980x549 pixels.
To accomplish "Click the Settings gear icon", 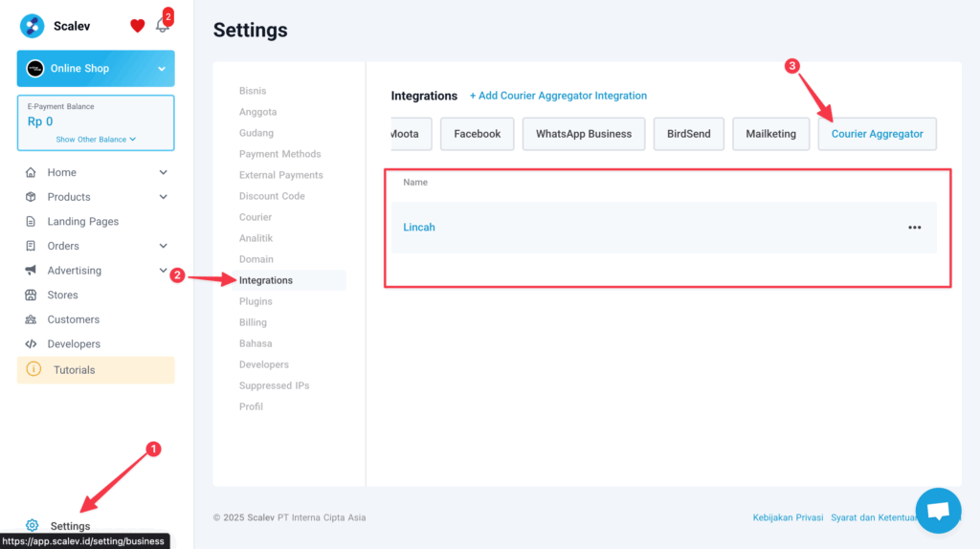I will (x=32, y=526).
